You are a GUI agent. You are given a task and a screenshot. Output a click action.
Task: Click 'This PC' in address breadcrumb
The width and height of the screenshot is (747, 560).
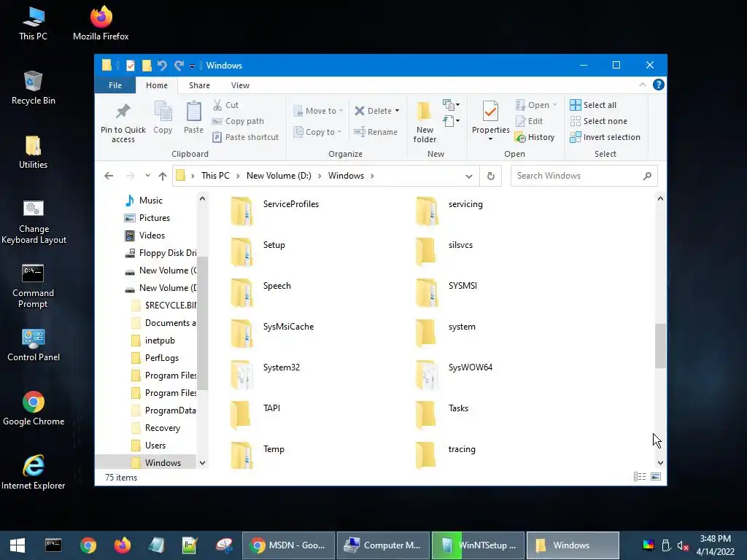215,176
